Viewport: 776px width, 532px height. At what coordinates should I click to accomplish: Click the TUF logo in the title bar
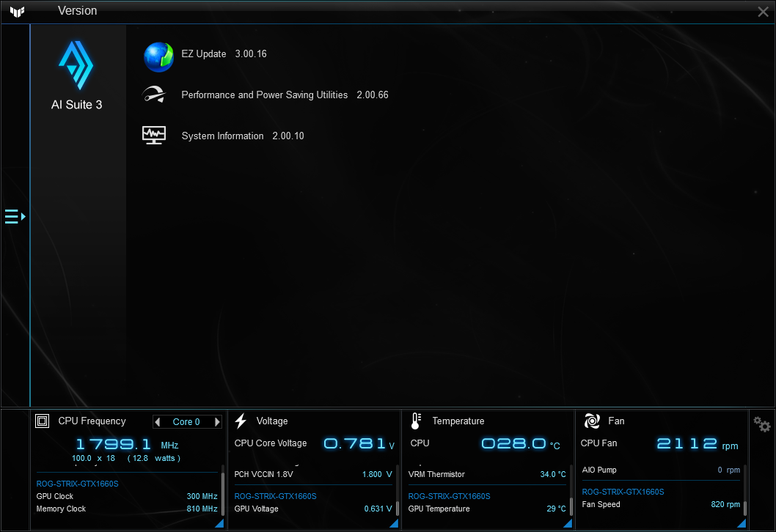click(16, 11)
